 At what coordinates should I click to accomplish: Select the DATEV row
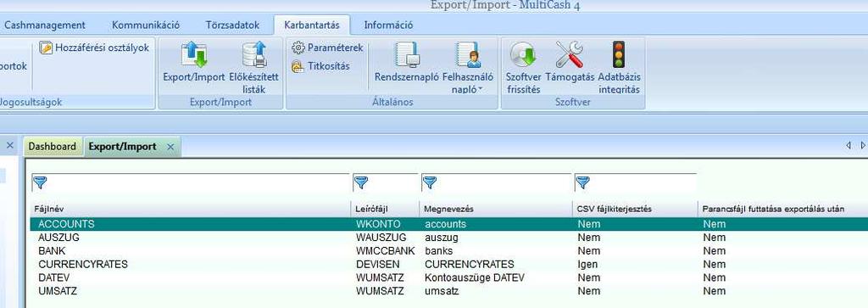pyautogui.click(x=448, y=277)
